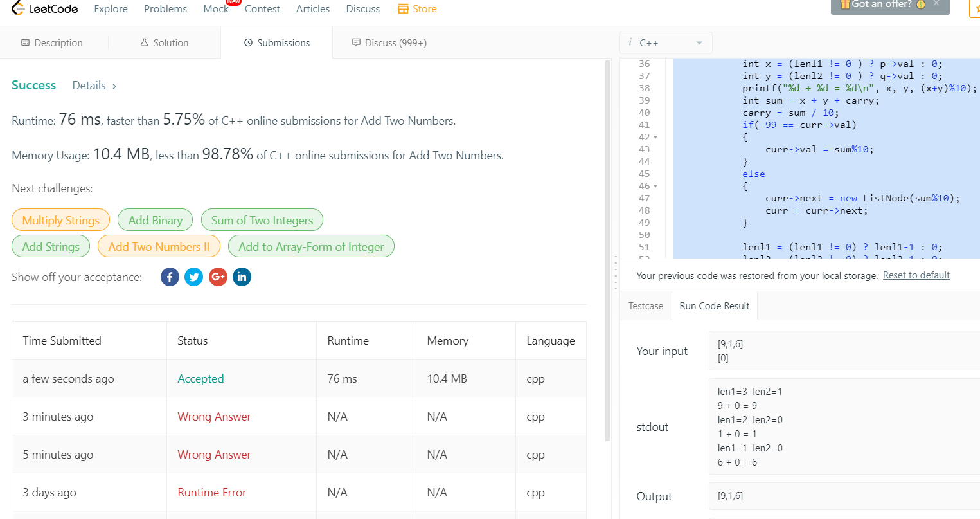
Task: Open the Runtime Error submission
Action: [x=212, y=493]
